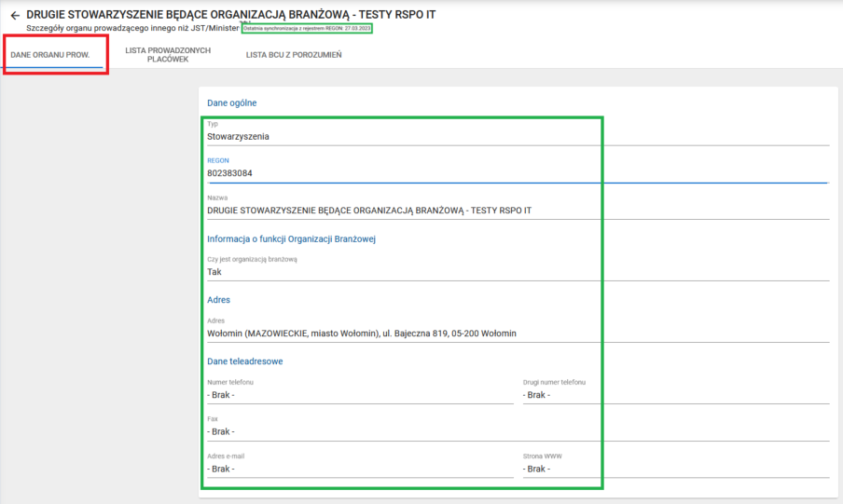Click the Strona WWW field
The width and height of the screenshot is (843, 504).
675,469
